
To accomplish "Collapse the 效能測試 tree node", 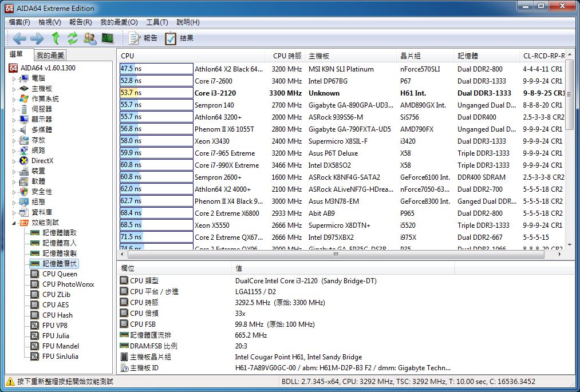I will tap(14, 223).
